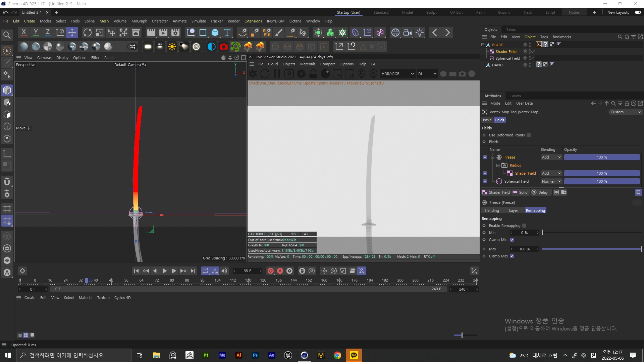Open Nodes layout
644x362 pixels.
coord(574,12)
